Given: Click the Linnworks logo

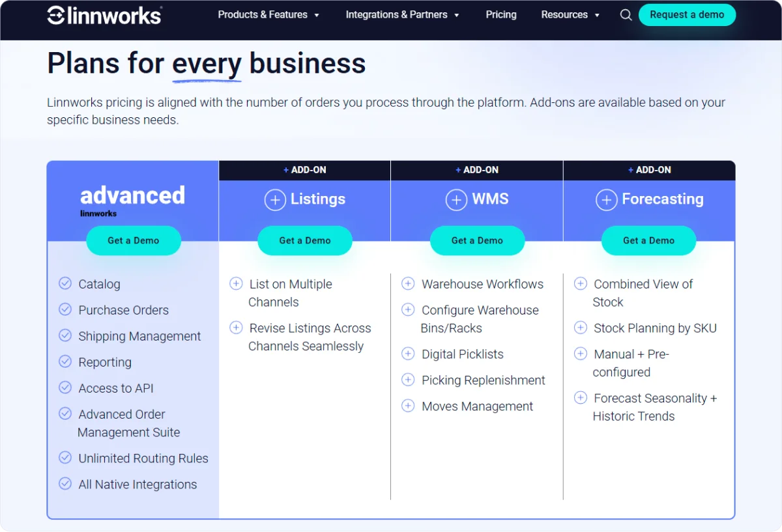Looking at the screenshot, I should pos(105,15).
